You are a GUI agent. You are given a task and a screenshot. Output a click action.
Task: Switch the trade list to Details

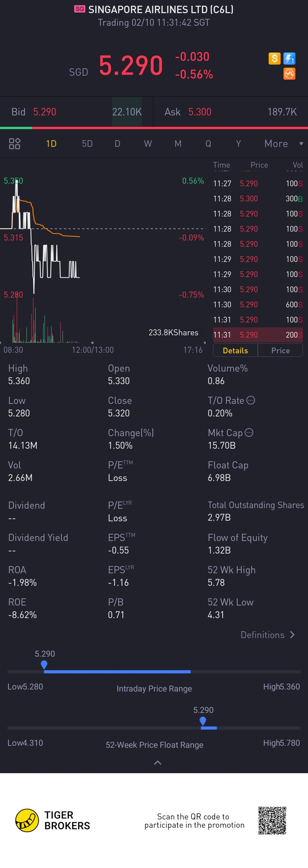(235, 350)
